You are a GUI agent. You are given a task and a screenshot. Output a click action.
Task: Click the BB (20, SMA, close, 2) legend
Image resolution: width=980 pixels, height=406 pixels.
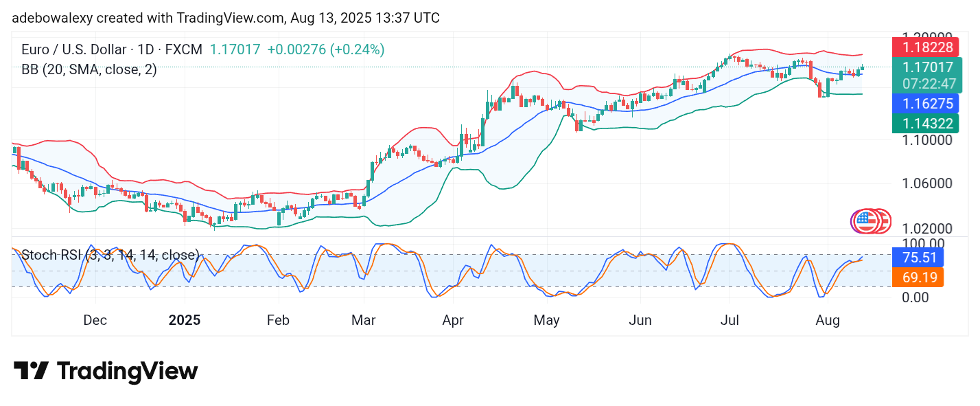pos(89,69)
